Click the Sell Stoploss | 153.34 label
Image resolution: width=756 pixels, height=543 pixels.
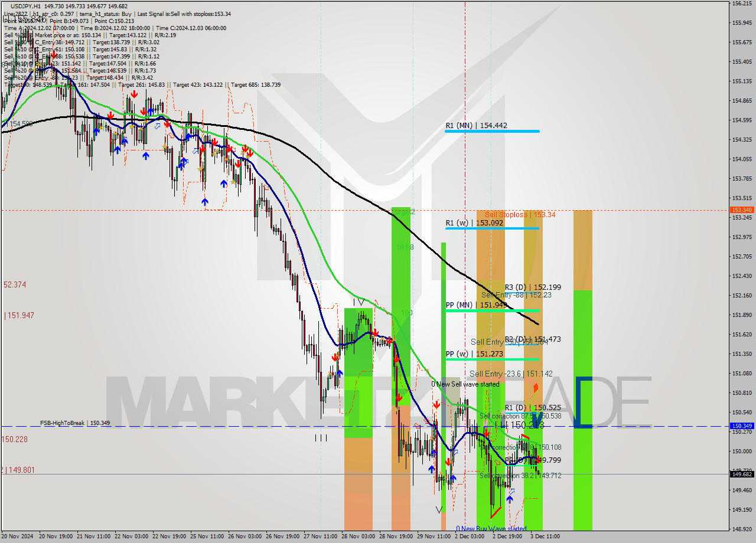coord(520,215)
